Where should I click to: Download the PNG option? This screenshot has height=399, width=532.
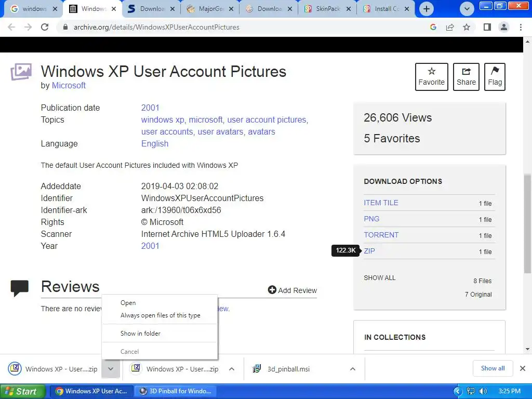coord(371,219)
